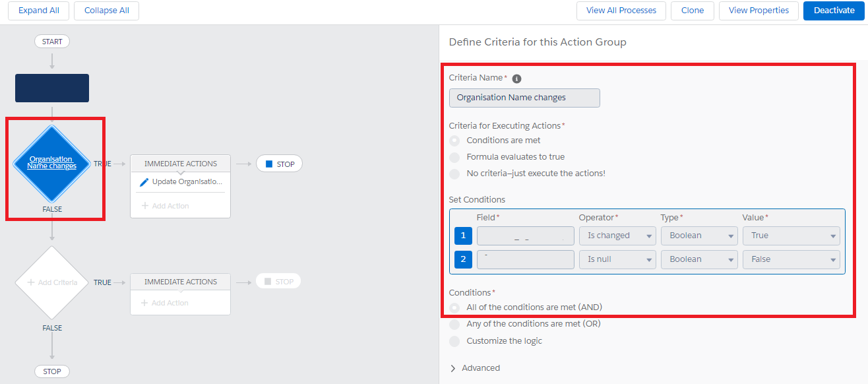Click the View All Processes button

click(621, 11)
